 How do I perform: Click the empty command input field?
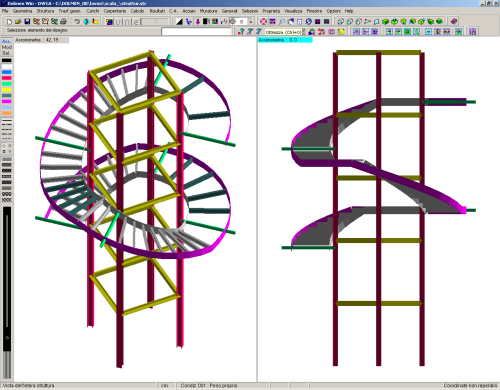197,32
